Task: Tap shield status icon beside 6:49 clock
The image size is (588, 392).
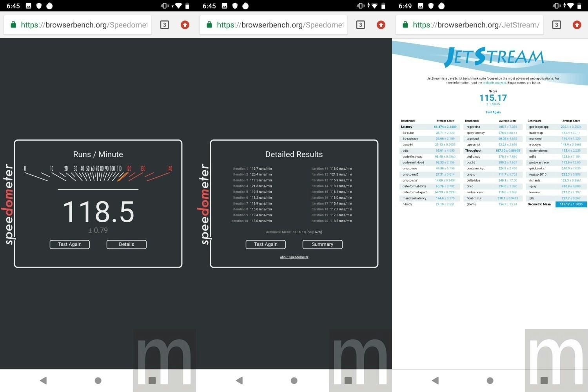Action: pyautogui.click(x=431, y=5)
